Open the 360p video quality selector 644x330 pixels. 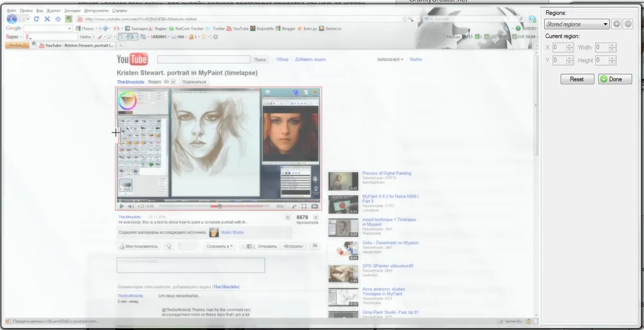tap(279, 206)
